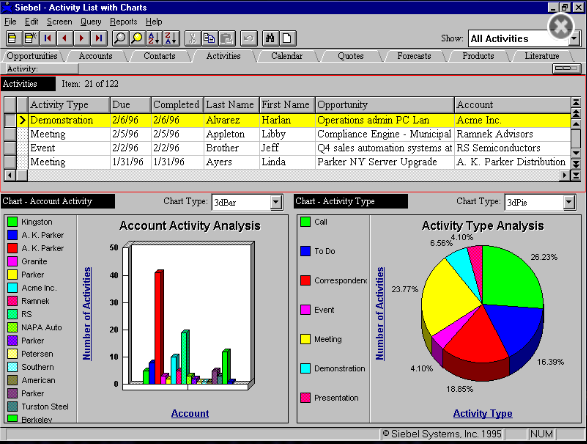Switch to the Accounts tab
Screen dimensions: 587x444
click(95, 56)
